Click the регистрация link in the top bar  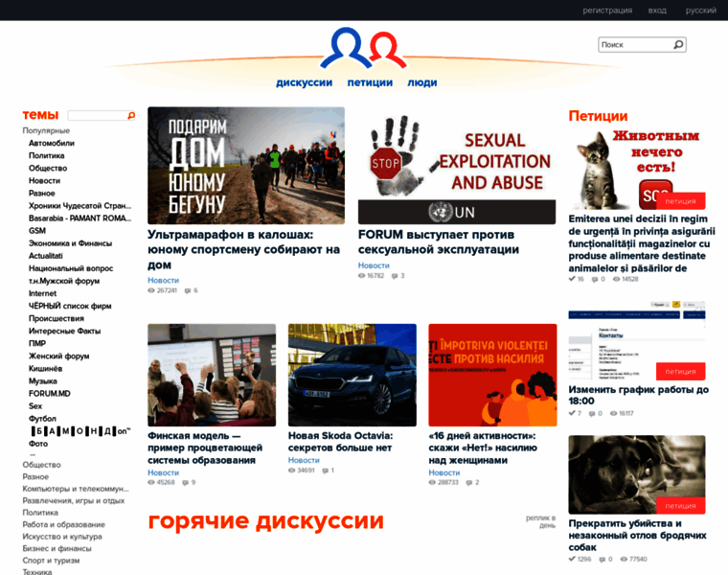607,11
